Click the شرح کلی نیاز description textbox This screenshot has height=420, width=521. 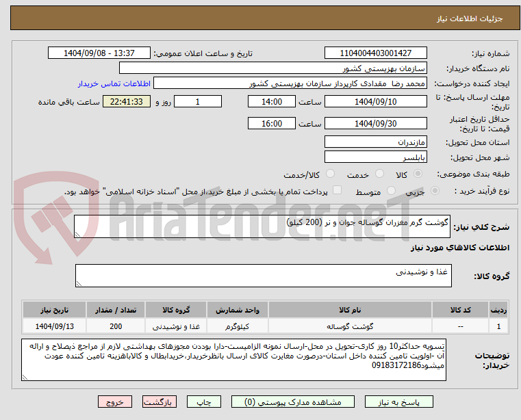click(x=262, y=226)
